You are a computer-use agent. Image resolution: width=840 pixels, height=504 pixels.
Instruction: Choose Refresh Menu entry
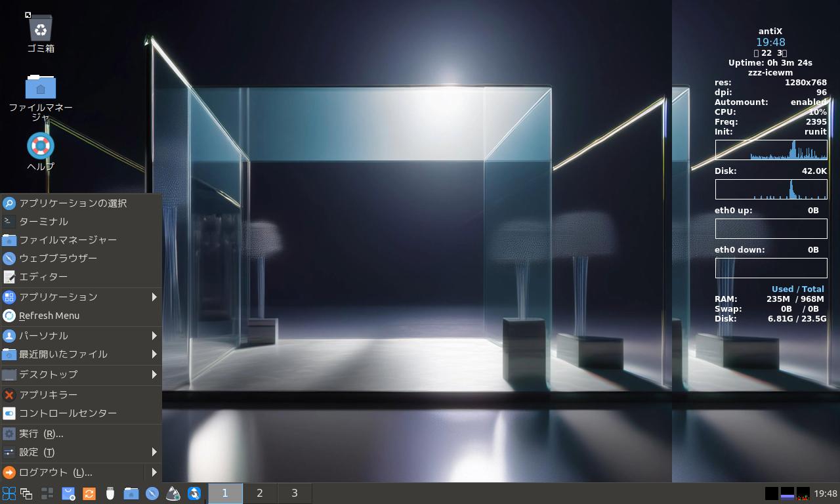pos(49,316)
